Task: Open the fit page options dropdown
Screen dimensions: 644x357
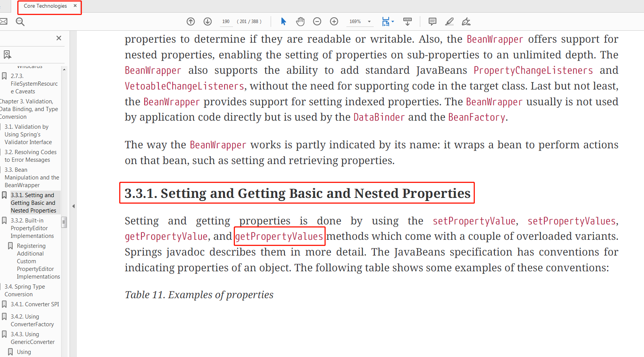Action: [393, 22]
